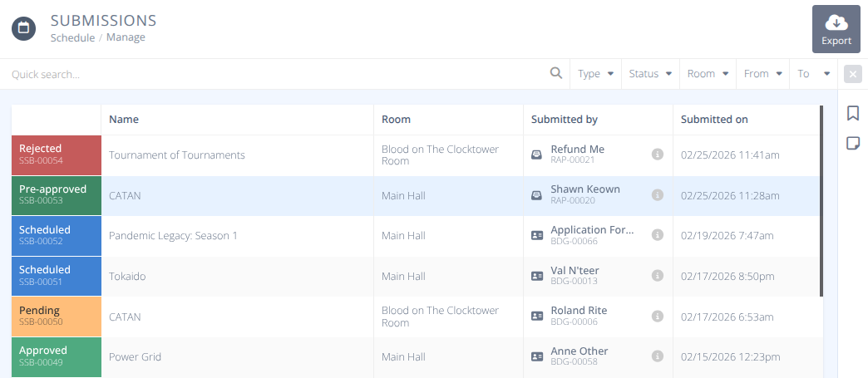
Task: Expand the Type filter dropdown
Action: pos(595,74)
